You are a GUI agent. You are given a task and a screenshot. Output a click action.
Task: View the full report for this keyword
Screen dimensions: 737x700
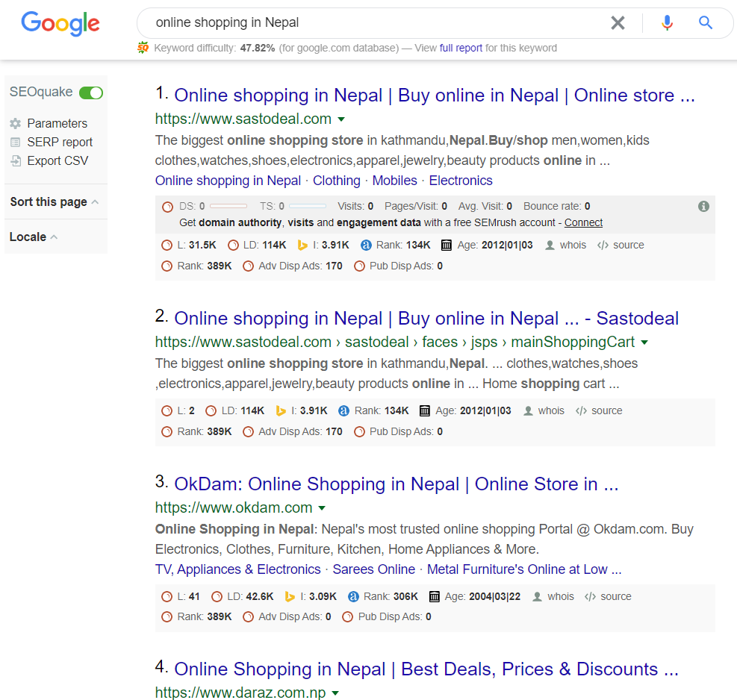pyautogui.click(x=461, y=48)
